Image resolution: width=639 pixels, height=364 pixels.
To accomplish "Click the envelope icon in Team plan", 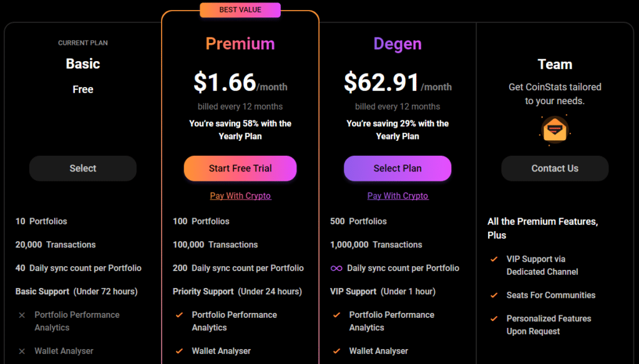I will tap(555, 130).
